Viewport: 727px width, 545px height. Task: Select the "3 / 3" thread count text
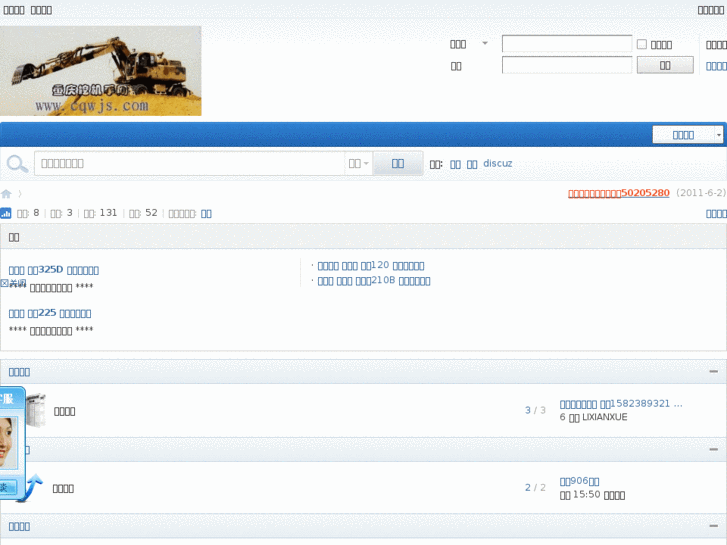point(535,410)
